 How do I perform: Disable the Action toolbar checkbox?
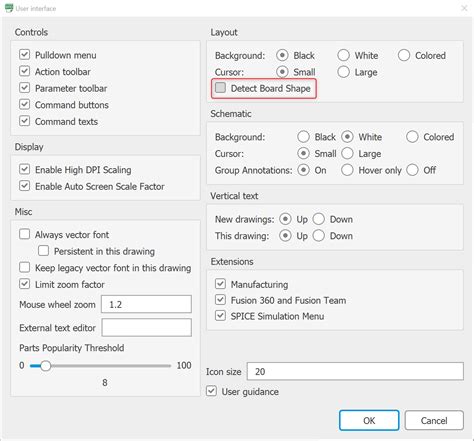[x=24, y=71]
